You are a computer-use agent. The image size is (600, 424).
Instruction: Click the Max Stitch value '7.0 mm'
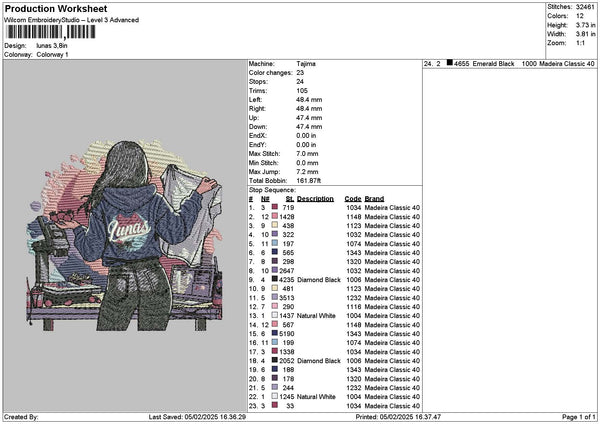[x=307, y=154]
